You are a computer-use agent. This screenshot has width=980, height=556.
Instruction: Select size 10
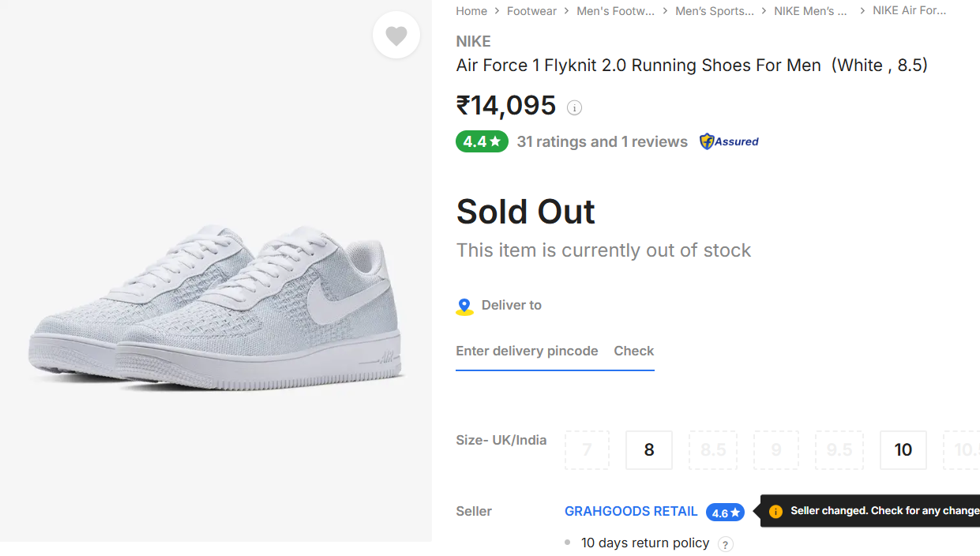(x=903, y=450)
